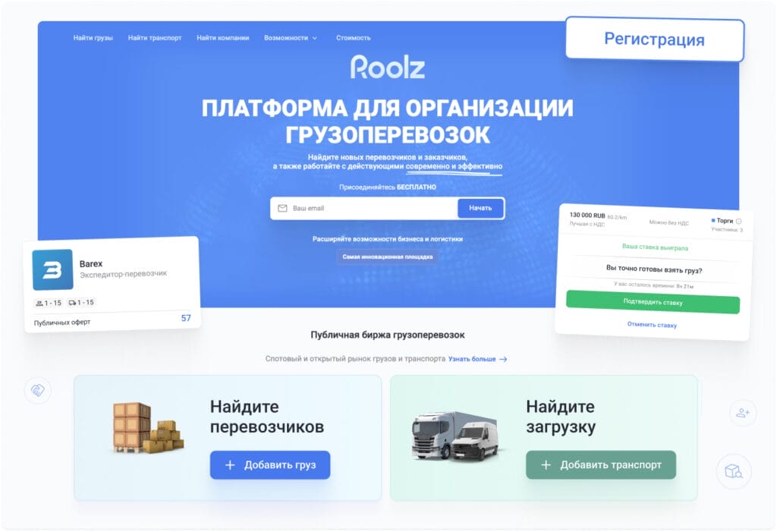
Task: Click the truck count icon on the Barex card
Action: 74,302
